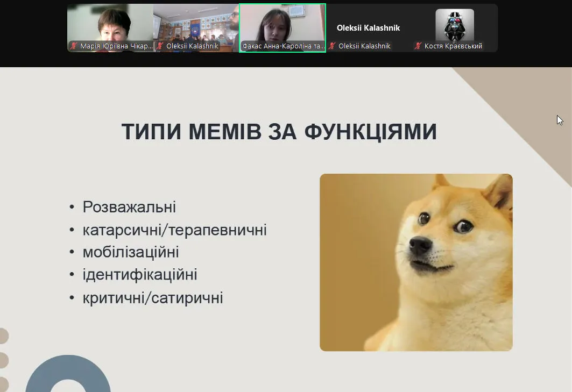
Task: Click muted mic icon on classroom video tile
Action: 160,46
